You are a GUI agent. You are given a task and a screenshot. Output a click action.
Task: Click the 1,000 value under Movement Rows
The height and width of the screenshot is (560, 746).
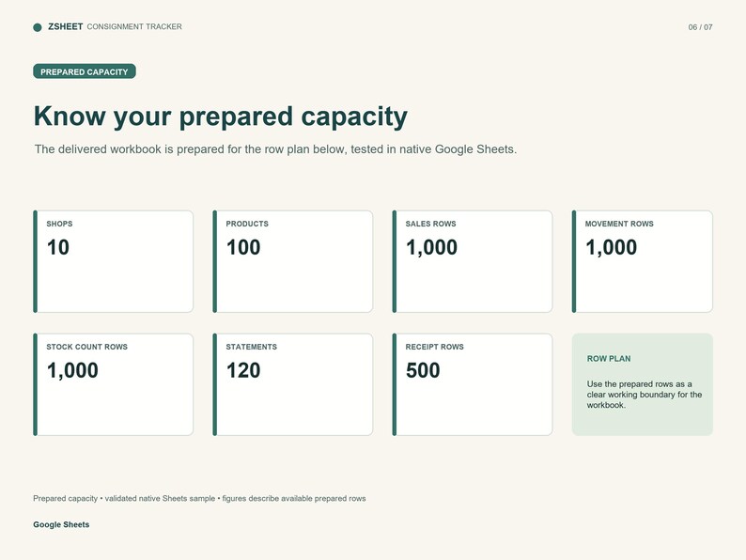tap(611, 247)
